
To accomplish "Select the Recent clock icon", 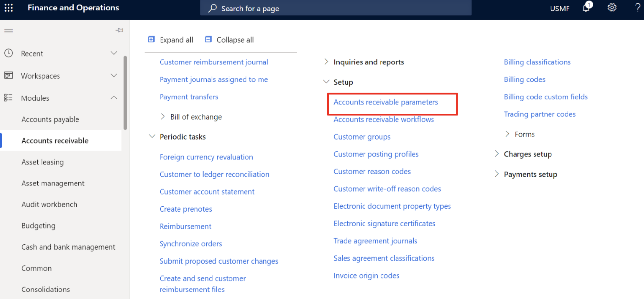I will (8, 53).
